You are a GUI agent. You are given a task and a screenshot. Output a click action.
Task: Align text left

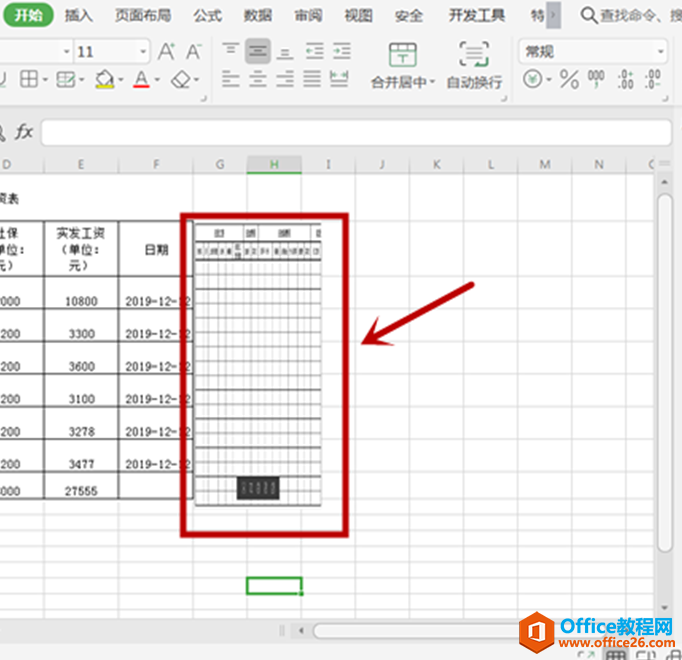tap(231, 79)
